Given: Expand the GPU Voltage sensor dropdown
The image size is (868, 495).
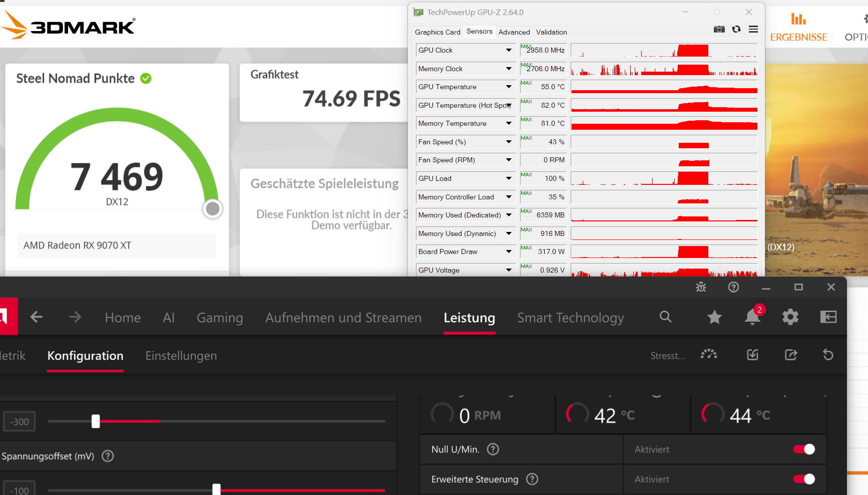Looking at the screenshot, I should click(509, 270).
